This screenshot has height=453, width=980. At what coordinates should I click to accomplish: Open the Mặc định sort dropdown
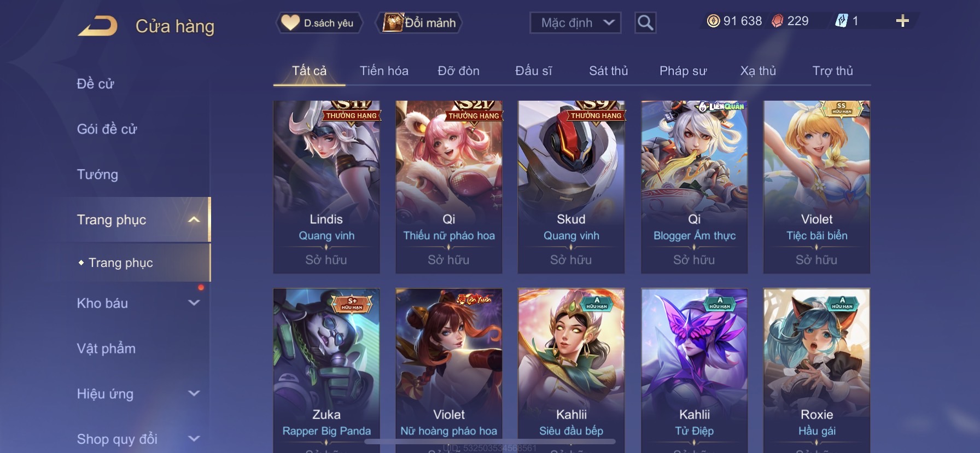tap(575, 22)
